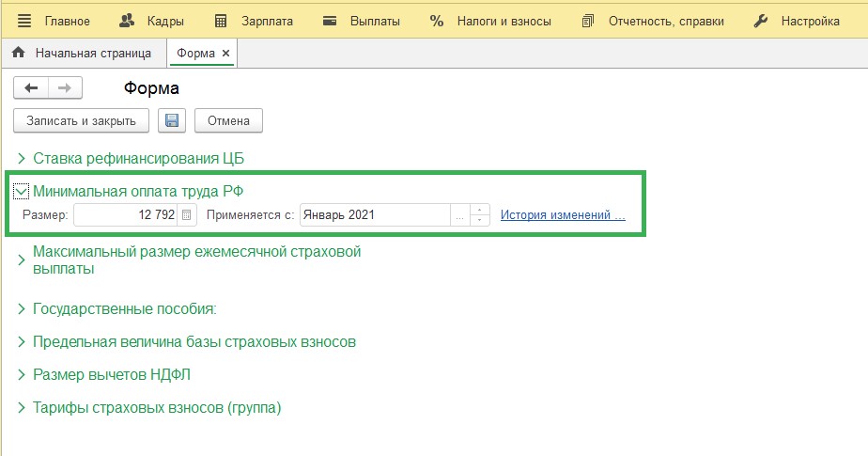Click Записать и закрыть button
Screen dimensions: 868x456
[x=81, y=120]
